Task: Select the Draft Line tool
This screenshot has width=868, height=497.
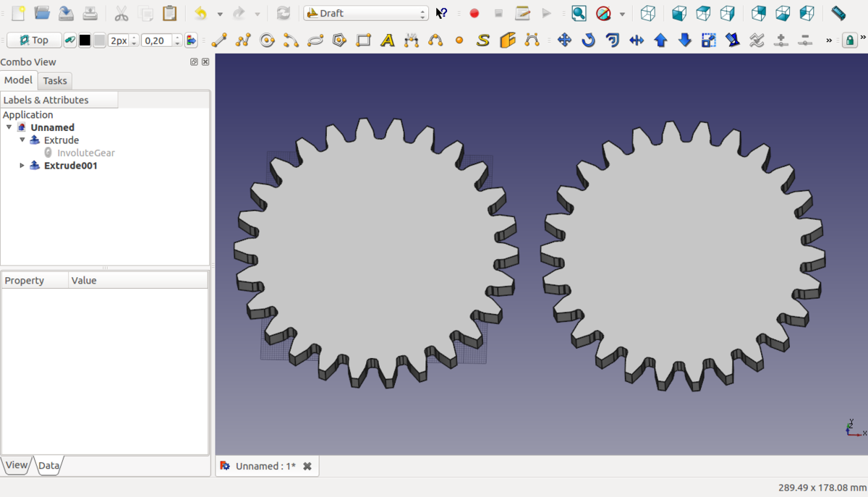Action: point(219,41)
